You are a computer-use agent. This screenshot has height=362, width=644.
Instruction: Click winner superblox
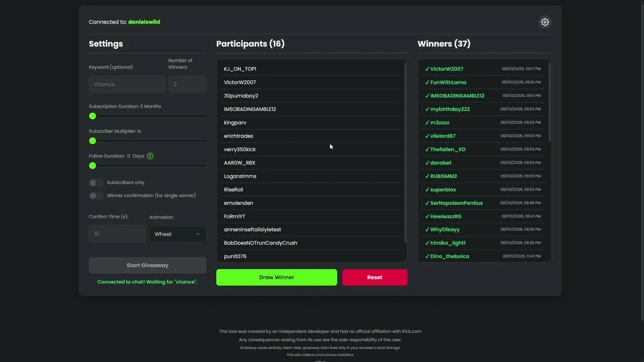[x=443, y=190]
